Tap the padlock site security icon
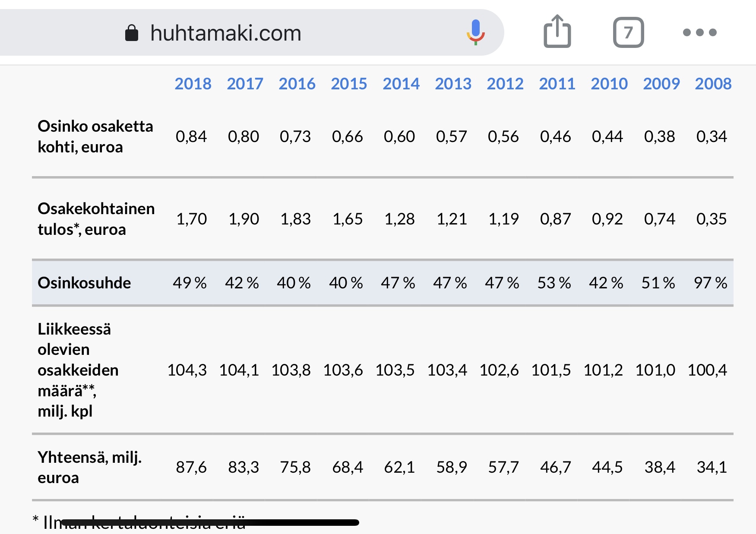The image size is (756, 534). pyautogui.click(x=131, y=33)
